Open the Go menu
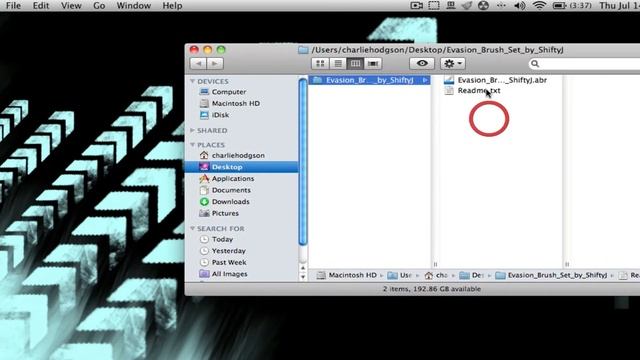 (99, 6)
